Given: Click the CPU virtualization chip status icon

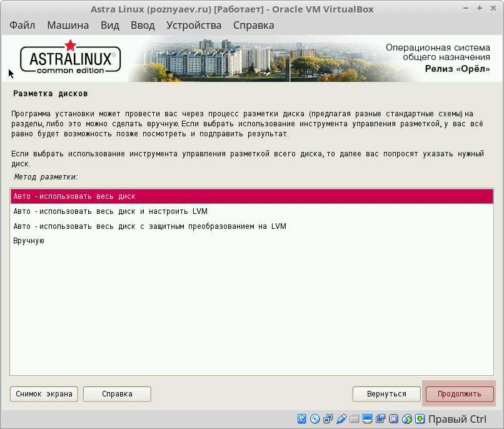Looking at the screenshot, I should (x=394, y=419).
